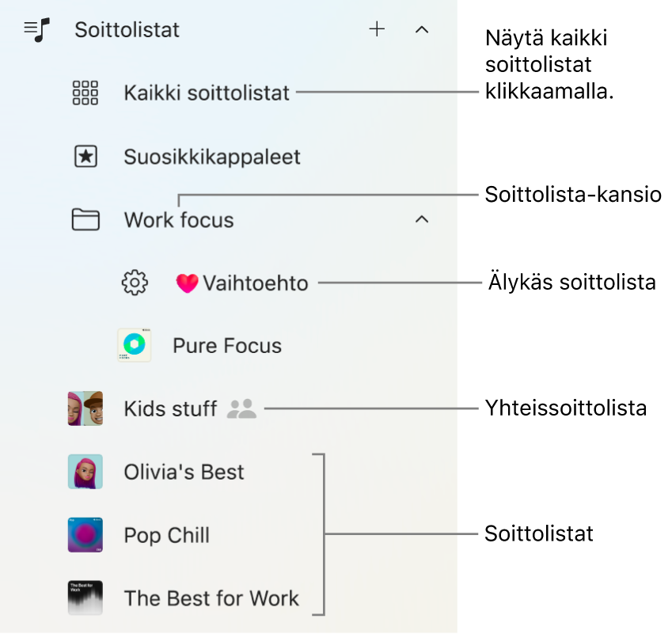
Task: Click the Kids stuff playlist artwork
Action: point(85,408)
